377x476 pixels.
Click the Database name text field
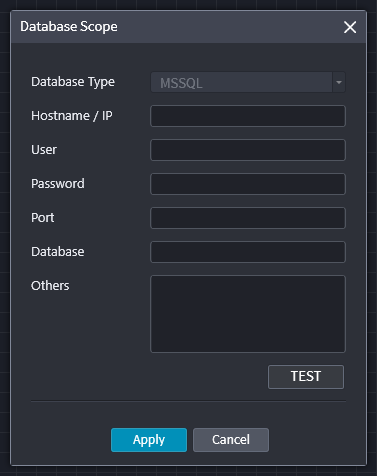pyautogui.click(x=248, y=252)
